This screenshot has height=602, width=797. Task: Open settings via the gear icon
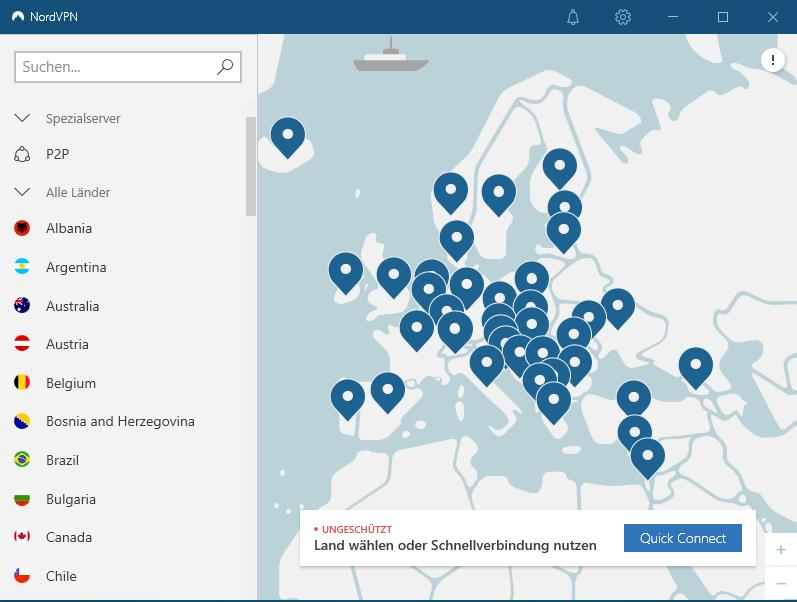(623, 17)
